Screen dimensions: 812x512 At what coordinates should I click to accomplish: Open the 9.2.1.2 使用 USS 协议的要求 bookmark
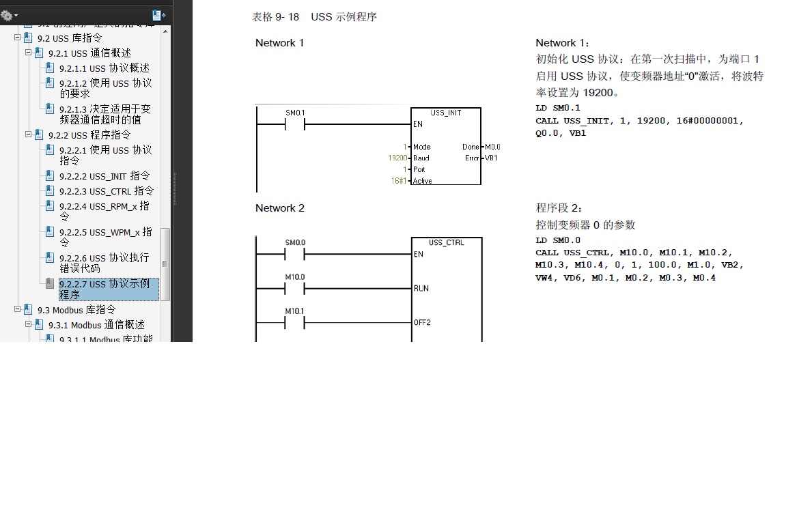[106, 88]
